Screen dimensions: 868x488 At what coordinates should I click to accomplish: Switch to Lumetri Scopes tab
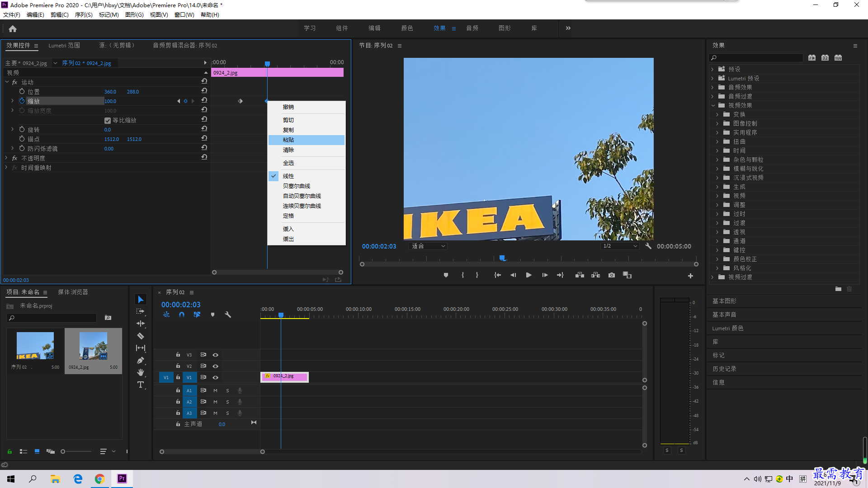[x=64, y=45]
